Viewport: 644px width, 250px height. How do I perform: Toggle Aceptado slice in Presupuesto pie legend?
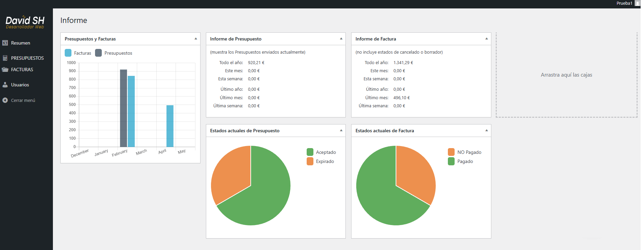(x=321, y=152)
